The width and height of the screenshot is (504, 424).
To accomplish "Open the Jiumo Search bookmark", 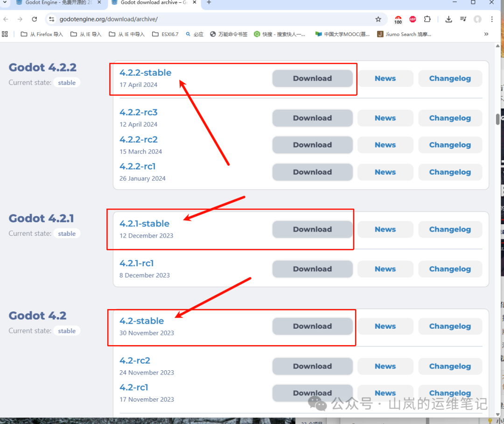I will pyautogui.click(x=404, y=34).
